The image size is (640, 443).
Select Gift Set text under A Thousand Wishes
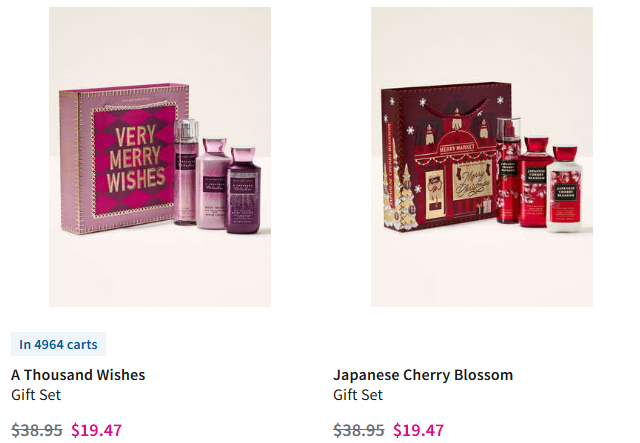click(36, 395)
